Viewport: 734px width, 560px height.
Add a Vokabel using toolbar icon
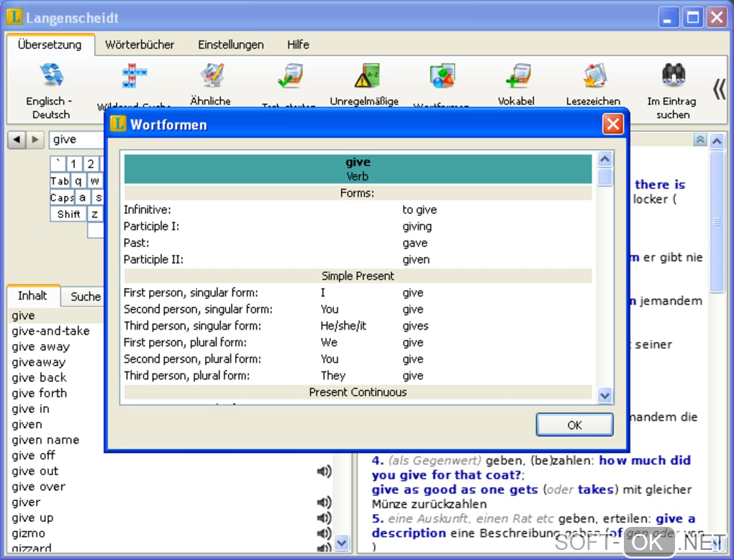pos(517,76)
